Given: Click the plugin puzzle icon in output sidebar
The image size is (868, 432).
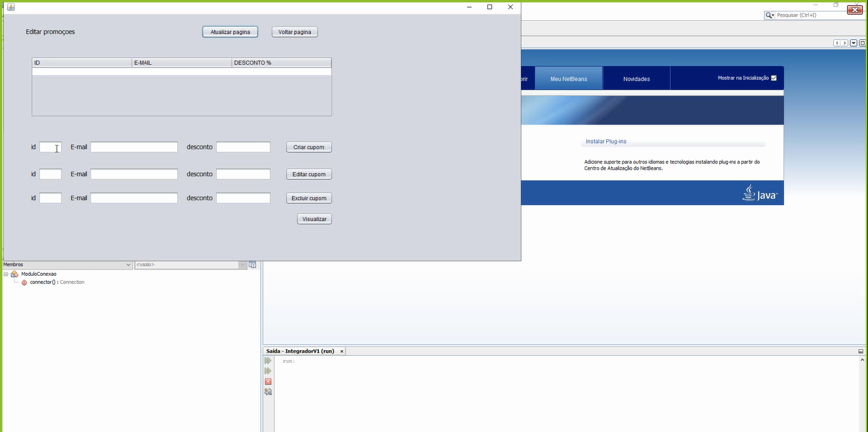Looking at the screenshot, I should point(268,392).
